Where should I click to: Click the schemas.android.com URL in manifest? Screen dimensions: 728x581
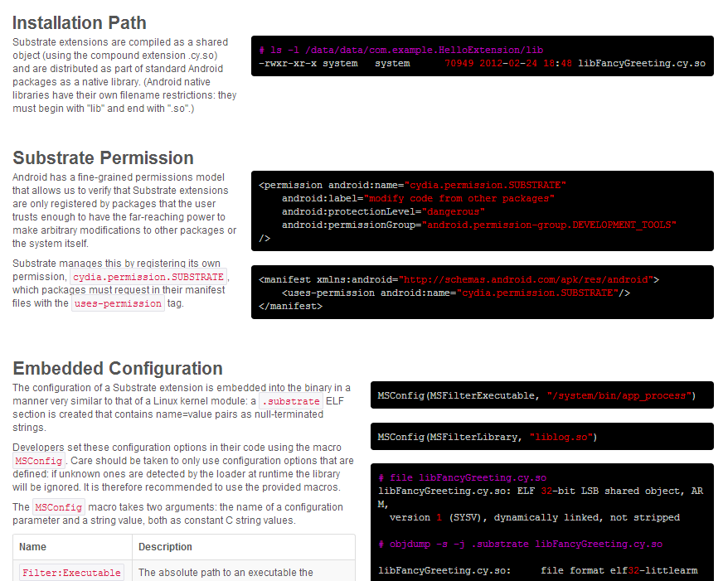[x=526, y=279]
